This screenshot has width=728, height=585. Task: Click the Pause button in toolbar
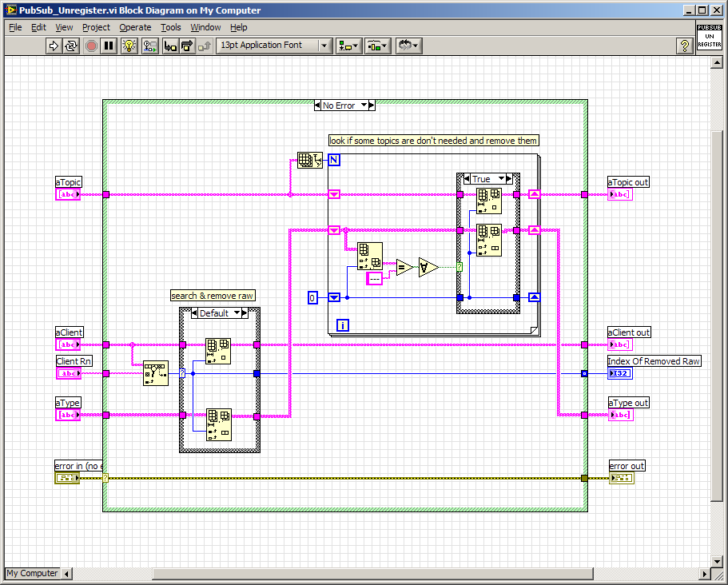tap(109, 46)
